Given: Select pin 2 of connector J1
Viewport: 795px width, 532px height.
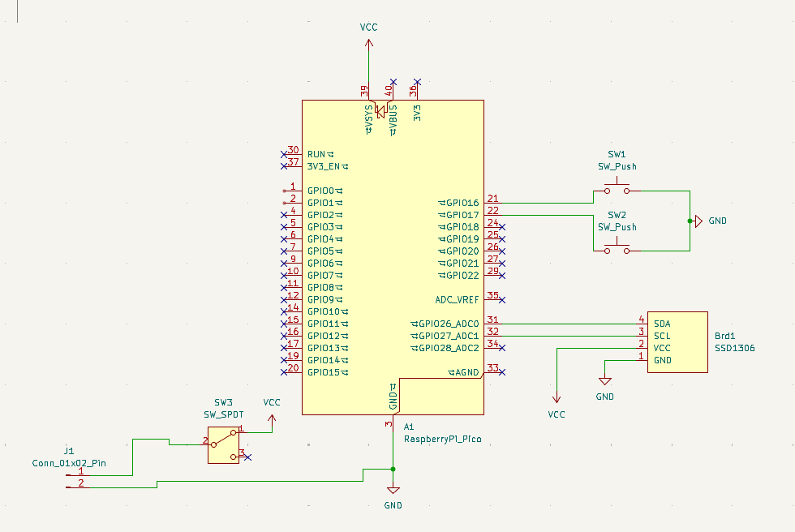Looking at the screenshot, I should click(x=78, y=487).
